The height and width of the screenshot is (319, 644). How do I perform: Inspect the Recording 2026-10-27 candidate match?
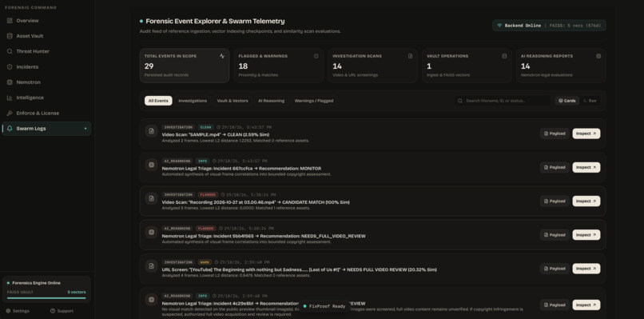click(586, 201)
